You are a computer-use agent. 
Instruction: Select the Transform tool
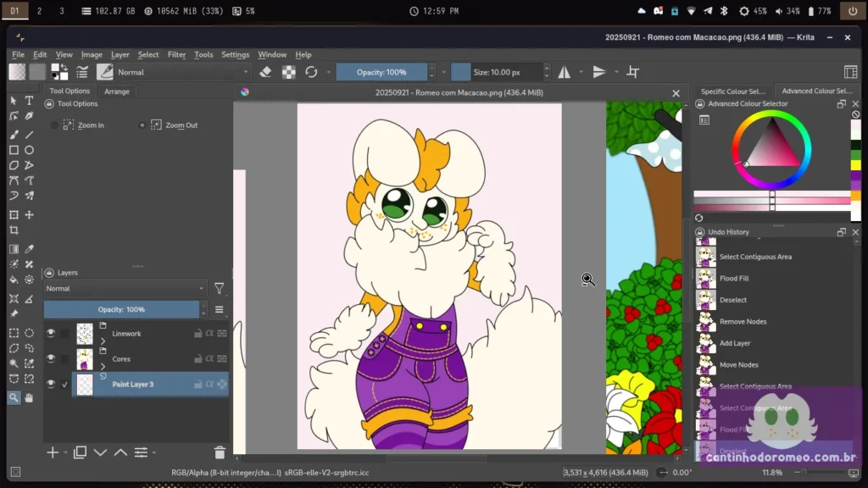[14, 214]
